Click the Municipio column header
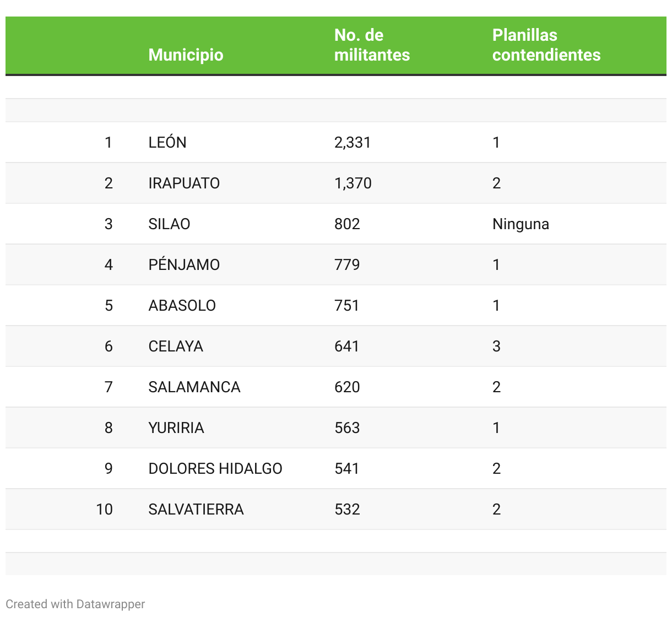 (x=186, y=55)
